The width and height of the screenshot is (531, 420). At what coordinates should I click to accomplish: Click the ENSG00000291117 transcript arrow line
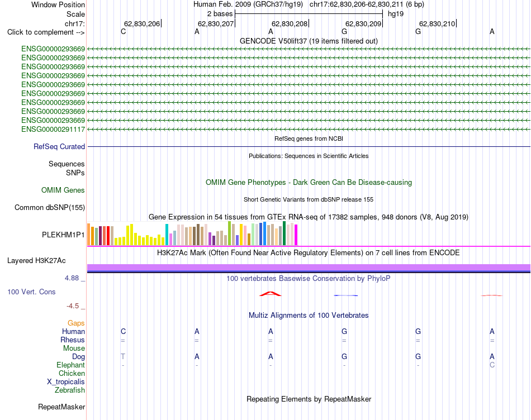click(309, 129)
